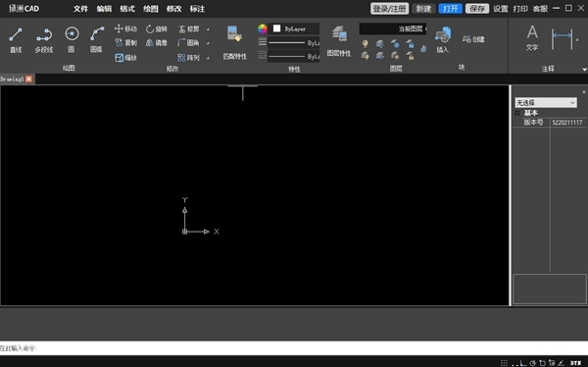Toggle ortho mode in status bar
Image resolution: width=588 pixels, height=367 pixels.
pos(523,362)
